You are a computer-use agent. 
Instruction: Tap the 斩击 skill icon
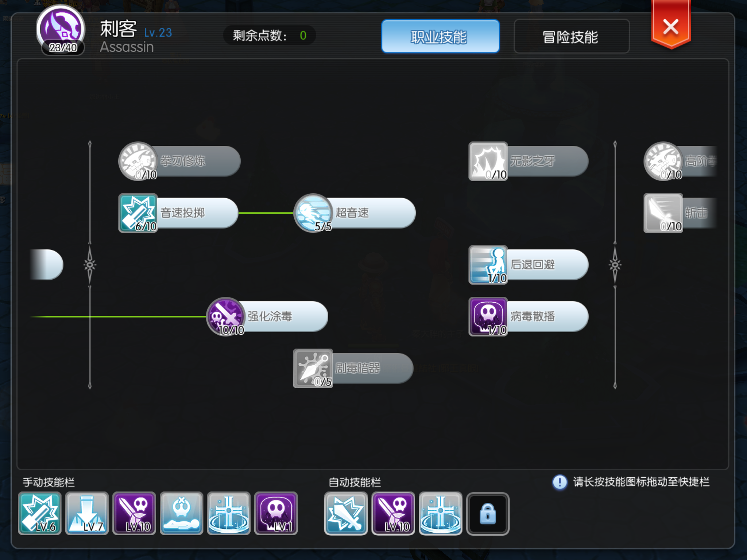[663, 213]
